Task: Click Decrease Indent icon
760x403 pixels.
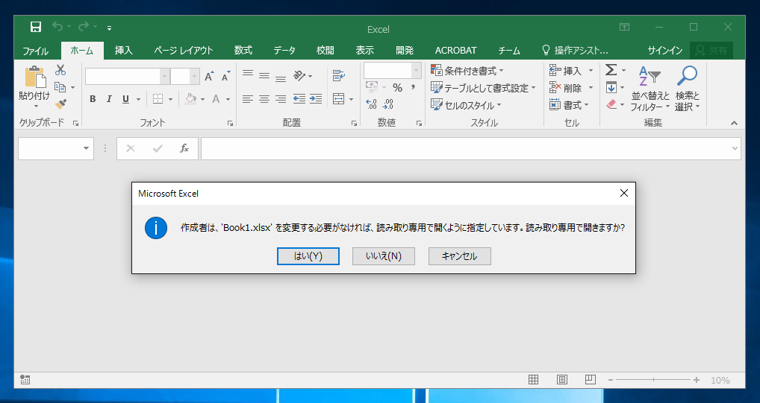Action: point(299,99)
